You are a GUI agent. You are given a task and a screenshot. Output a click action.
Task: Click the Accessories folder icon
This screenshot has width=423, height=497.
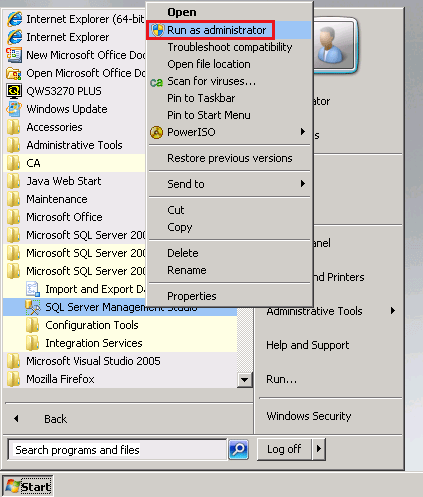tap(13, 127)
